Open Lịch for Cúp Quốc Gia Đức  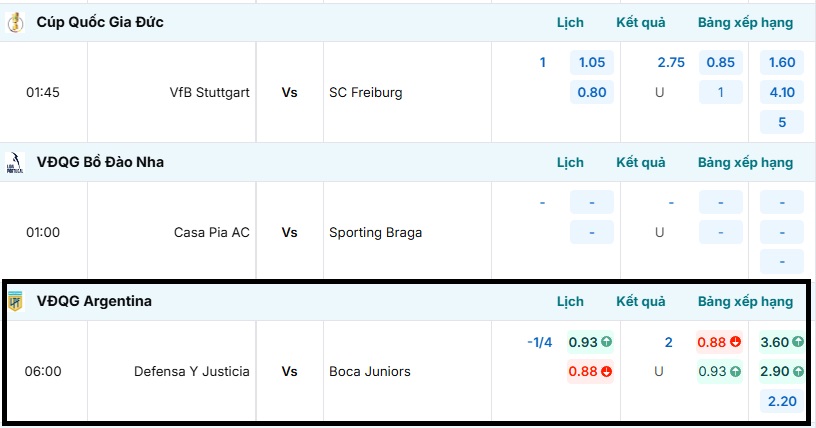click(x=570, y=22)
